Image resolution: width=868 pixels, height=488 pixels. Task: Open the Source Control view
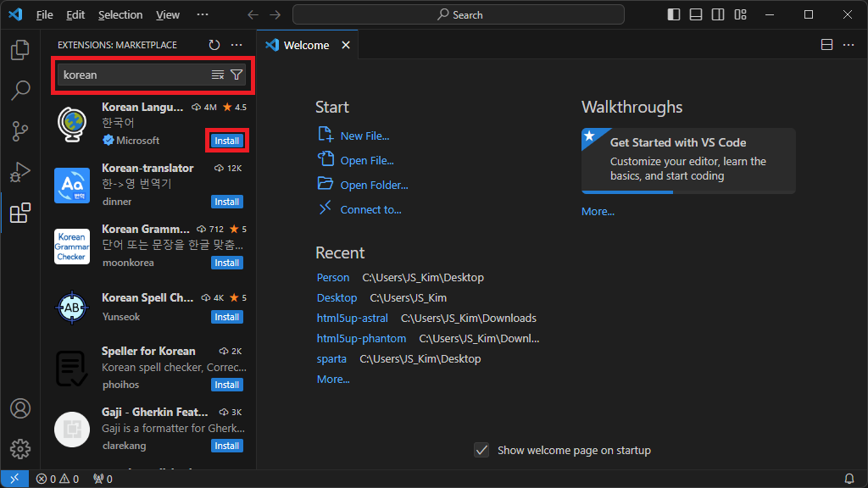(20, 131)
